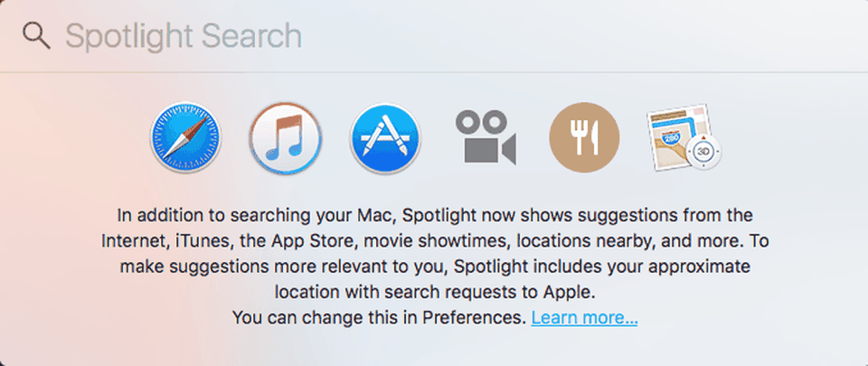Click the brown fork and knife icon

(x=585, y=137)
